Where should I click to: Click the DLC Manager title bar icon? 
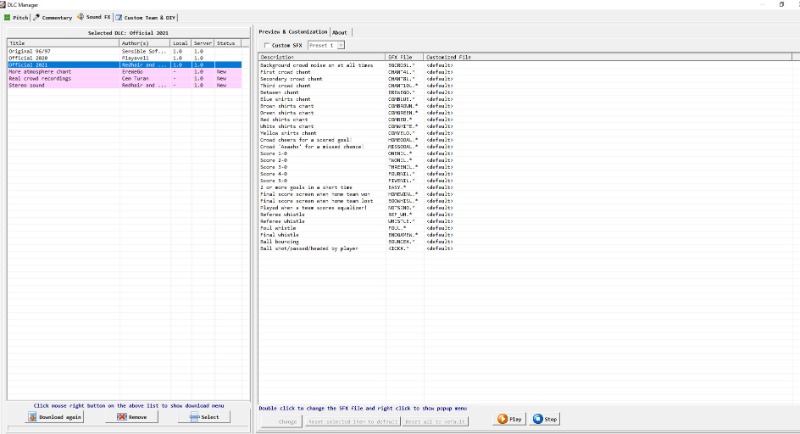[x=5, y=5]
